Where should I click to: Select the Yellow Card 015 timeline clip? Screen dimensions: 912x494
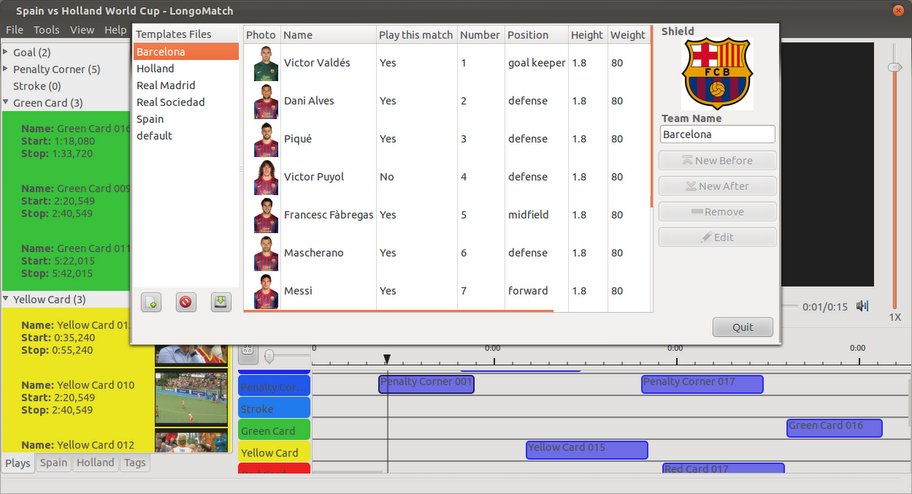coord(587,450)
